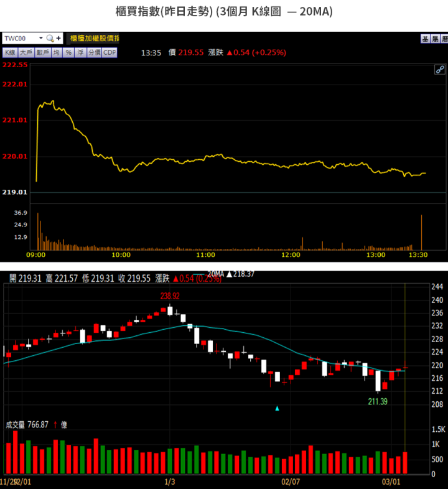The image size is (448, 489).
Task: Click the 1.5K volume axis label
Action: (438, 429)
